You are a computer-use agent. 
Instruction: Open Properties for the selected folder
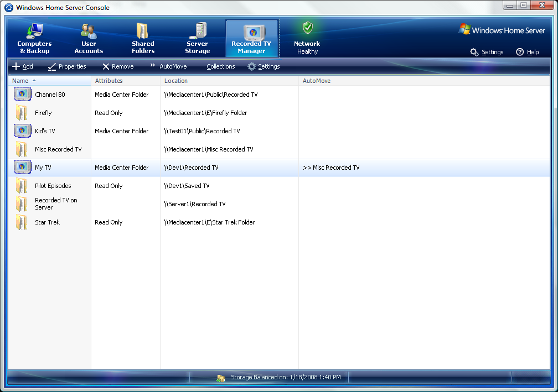pos(67,66)
